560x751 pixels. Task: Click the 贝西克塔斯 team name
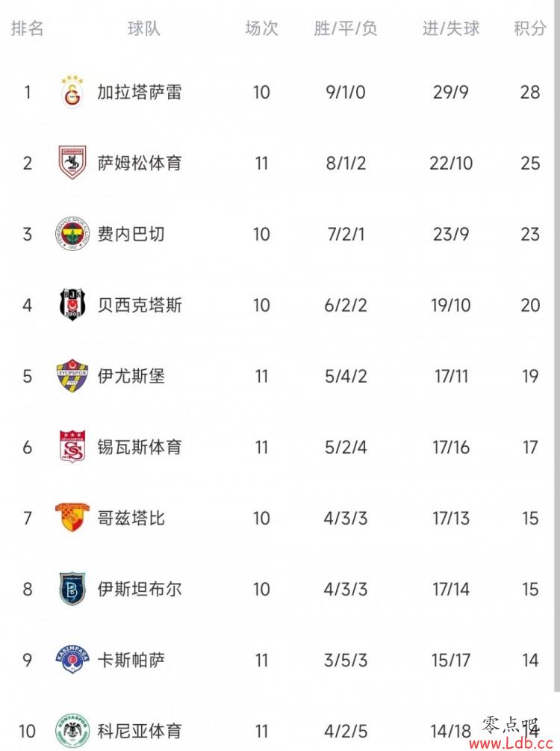coord(140,305)
